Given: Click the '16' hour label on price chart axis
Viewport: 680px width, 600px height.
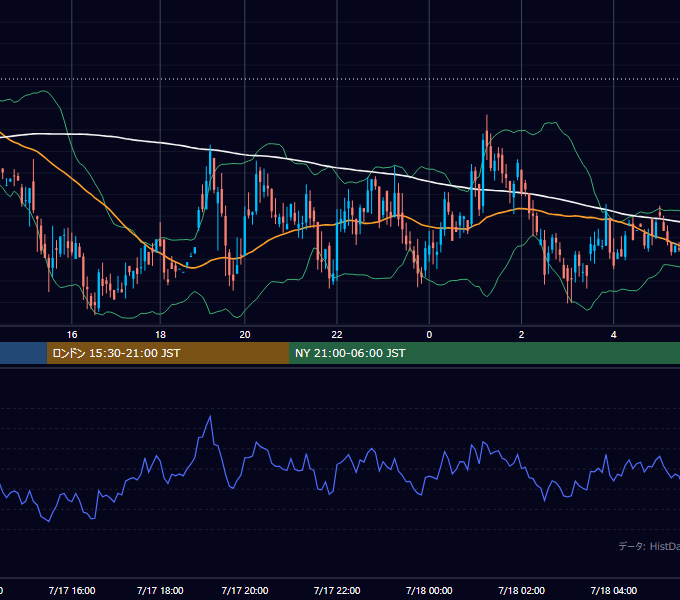Looking at the screenshot, I should click(72, 335).
